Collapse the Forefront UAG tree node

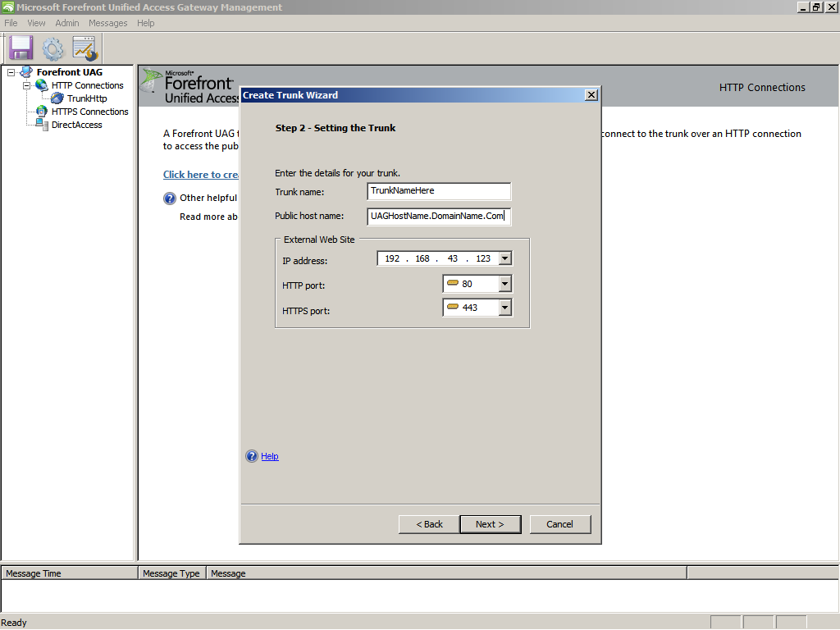tap(11, 72)
